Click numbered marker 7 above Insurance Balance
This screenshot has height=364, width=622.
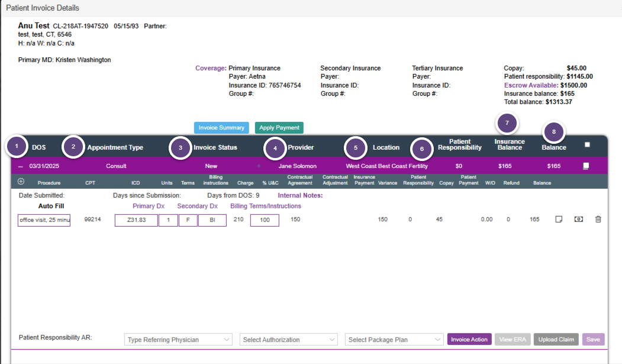pos(507,123)
